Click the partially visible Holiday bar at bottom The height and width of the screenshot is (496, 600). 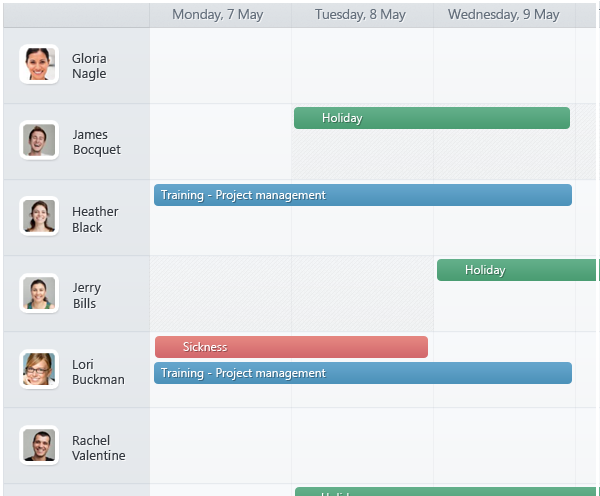pyautogui.click(x=445, y=491)
